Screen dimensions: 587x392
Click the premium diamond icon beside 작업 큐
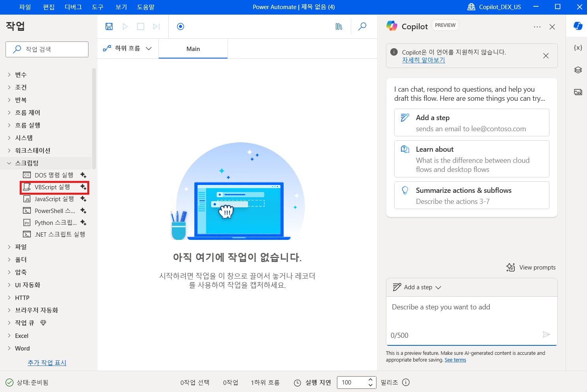(43, 323)
